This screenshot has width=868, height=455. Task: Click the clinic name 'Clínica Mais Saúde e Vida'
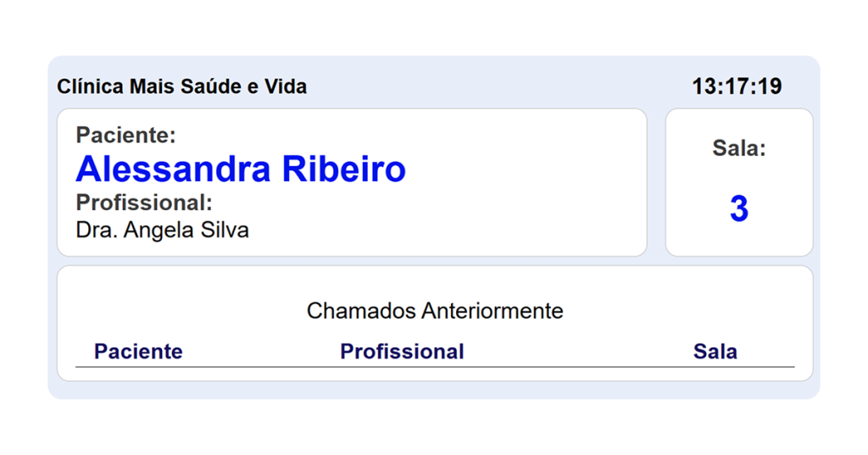coord(181,86)
